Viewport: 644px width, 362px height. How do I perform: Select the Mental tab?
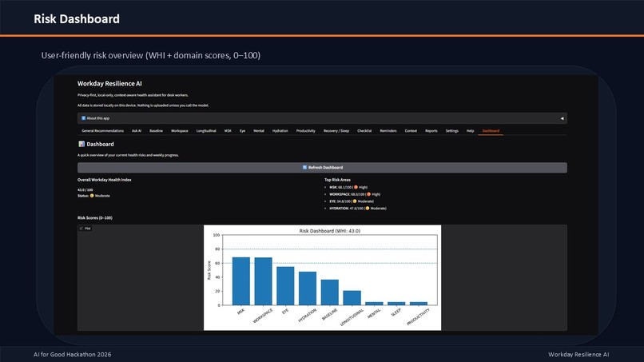[x=259, y=131]
